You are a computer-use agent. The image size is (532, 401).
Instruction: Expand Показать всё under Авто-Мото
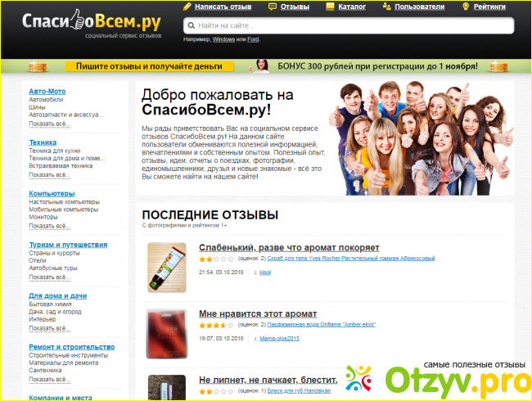point(51,124)
